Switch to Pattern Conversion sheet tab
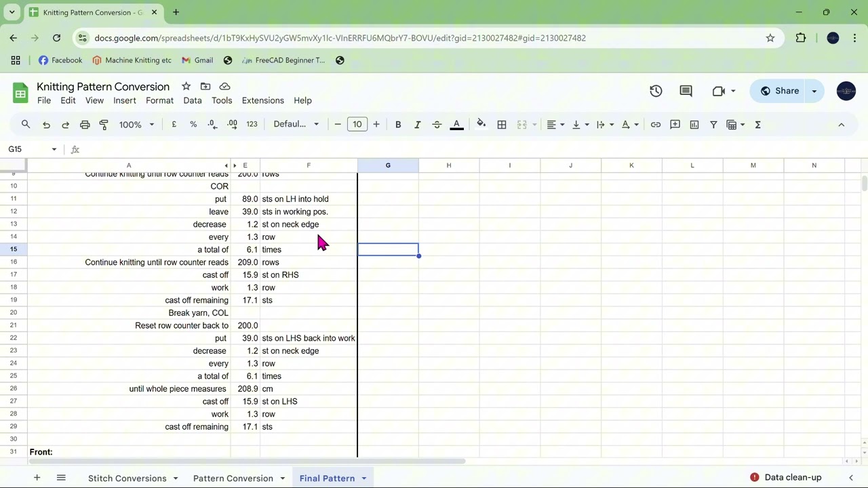868x488 pixels. click(x=233, y=479)
